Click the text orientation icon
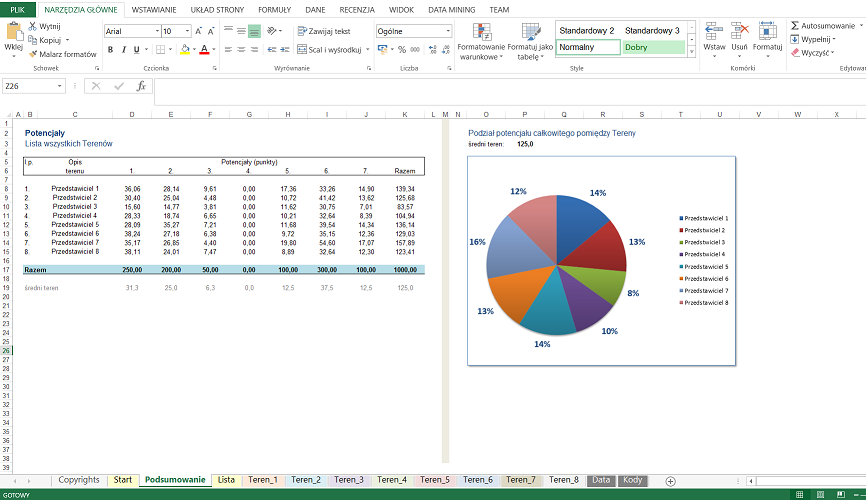 click(x=272, y=31)
